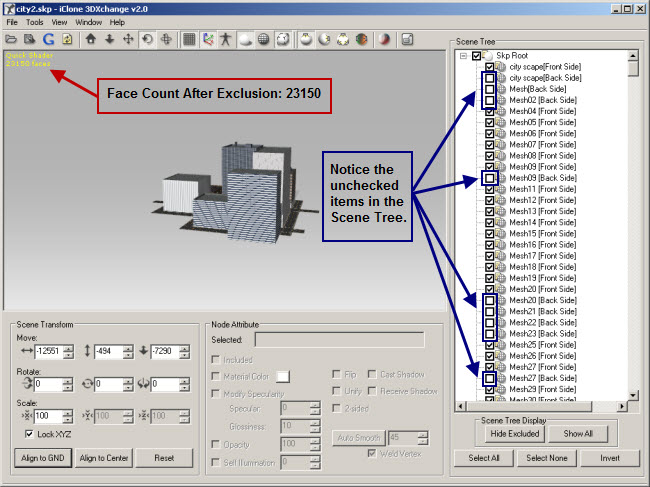Click the side-lit sphere icon
The width and height of the screenshot is (650, 487).
coord(325,40)
